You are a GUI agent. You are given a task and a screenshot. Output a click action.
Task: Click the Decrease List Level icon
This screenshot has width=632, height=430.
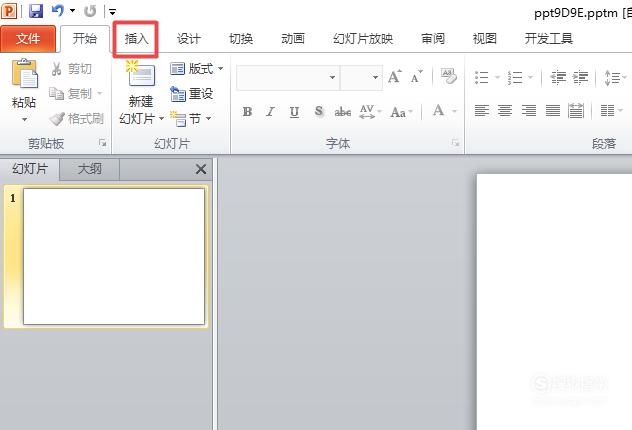click(558, 77)
